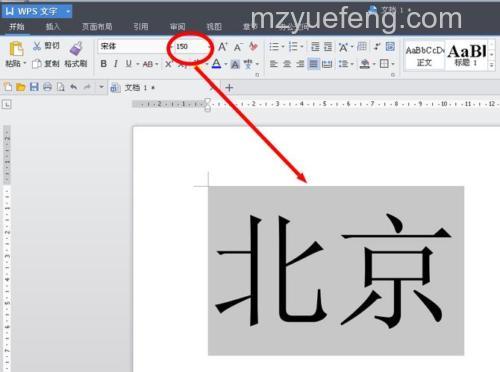
Task: Open WPS 文字 application menu arrow
Action: 68,11
